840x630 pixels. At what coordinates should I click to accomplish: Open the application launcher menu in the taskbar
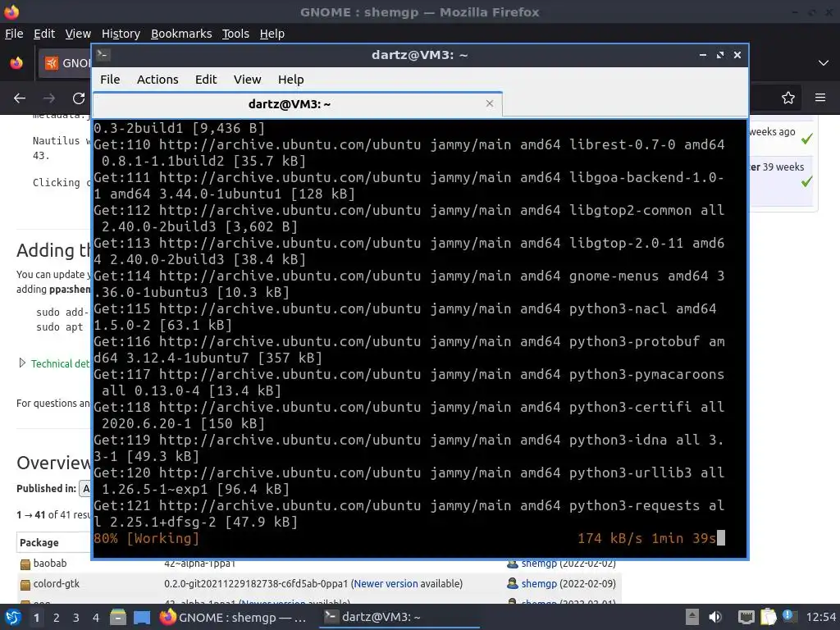(x=13, y=617)
